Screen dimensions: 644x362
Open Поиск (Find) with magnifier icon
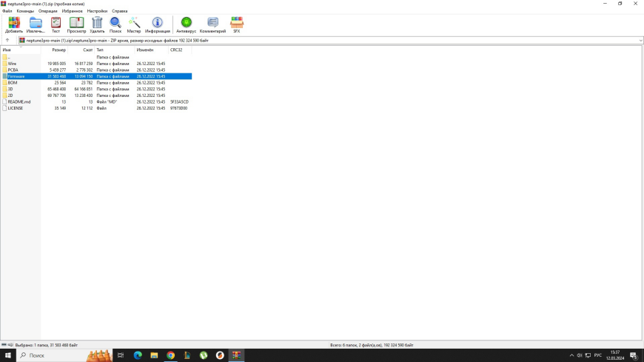click(115, 24)
